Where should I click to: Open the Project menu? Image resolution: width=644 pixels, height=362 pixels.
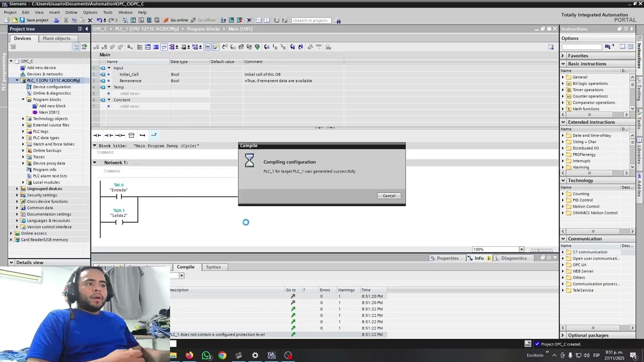(10, 12)
